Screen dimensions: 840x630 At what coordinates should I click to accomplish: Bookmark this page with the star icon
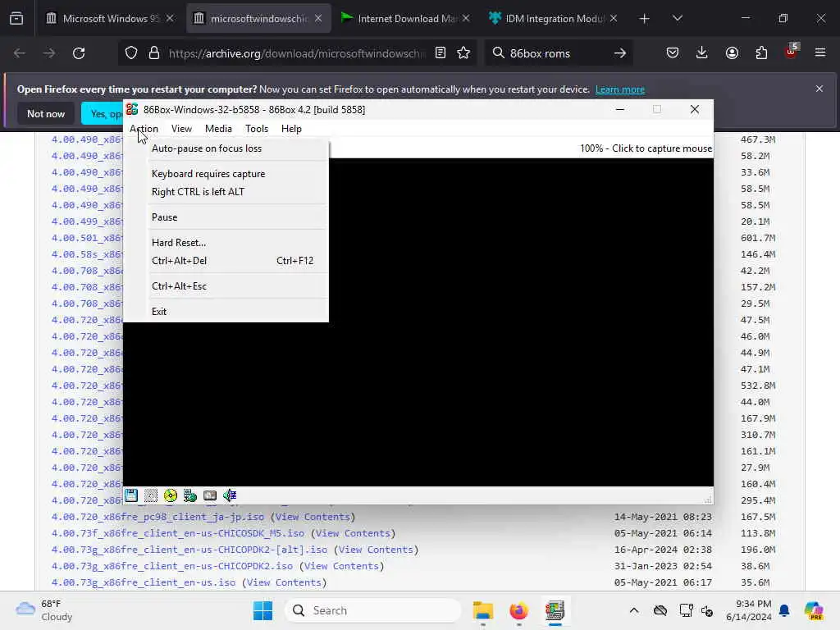[463, 53]
